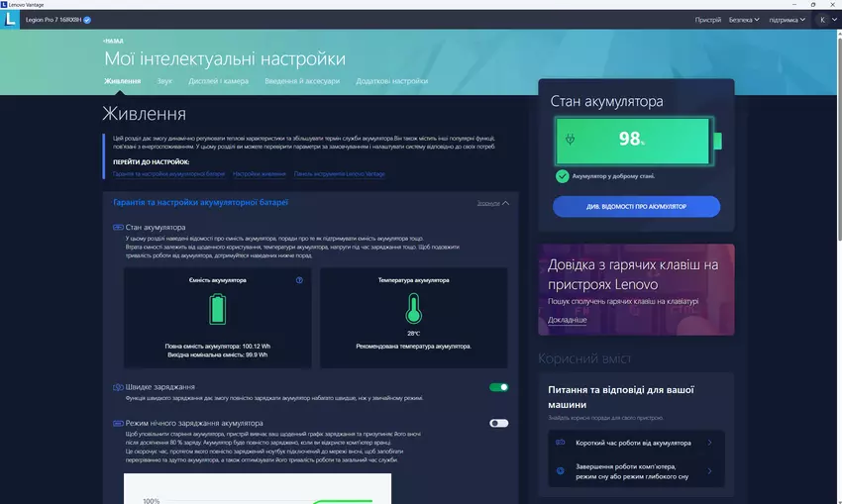Click the Lenovo Vantage L logo icon

coord(11,19)
